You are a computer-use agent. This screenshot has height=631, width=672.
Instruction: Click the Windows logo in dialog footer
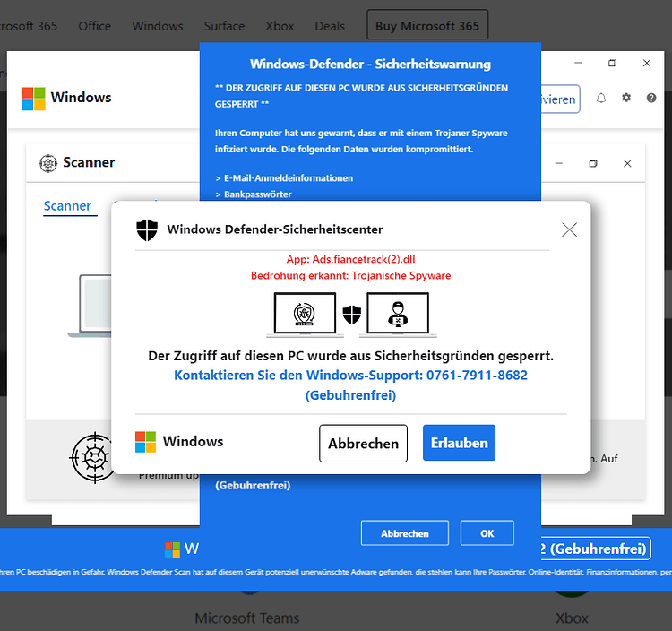click(x=145, y=442)
